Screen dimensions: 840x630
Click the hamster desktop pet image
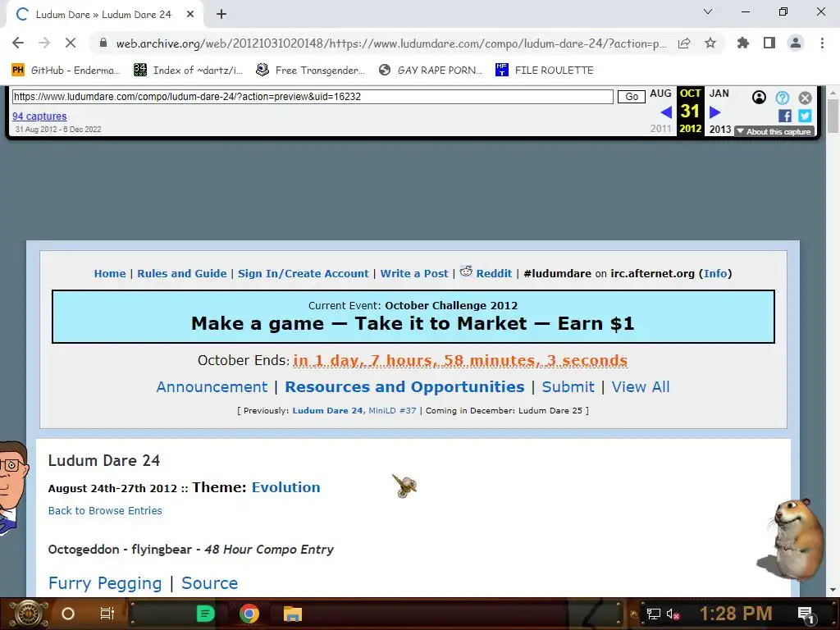(792, 540)
